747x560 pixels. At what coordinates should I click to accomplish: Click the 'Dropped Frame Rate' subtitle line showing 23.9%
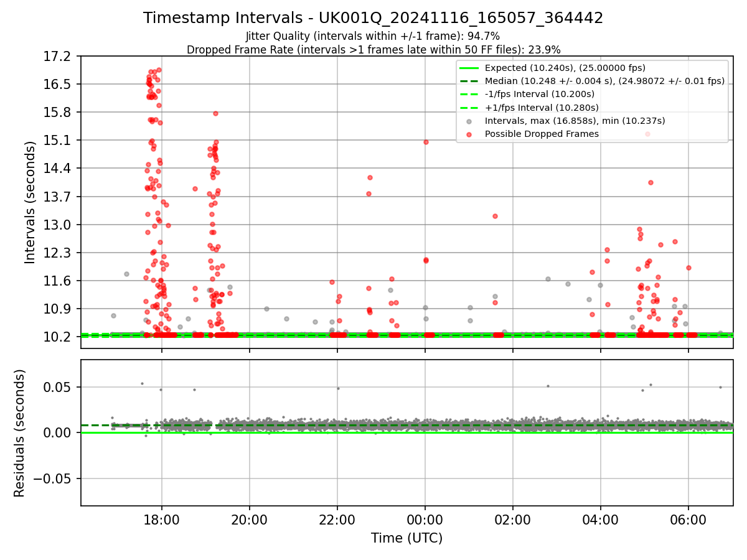point(374,50)
